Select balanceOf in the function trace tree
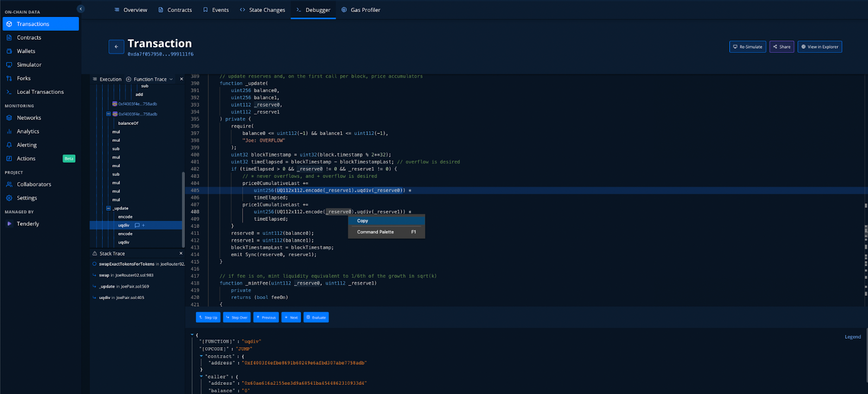Screen dimensions: 868x394 pyautogui.click(x=128, y=123)
